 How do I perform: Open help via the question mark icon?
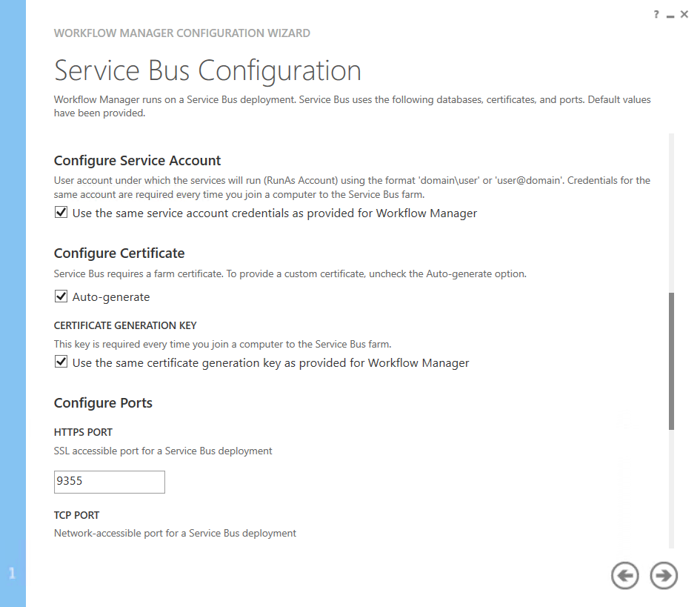click(x=656, y=15)
